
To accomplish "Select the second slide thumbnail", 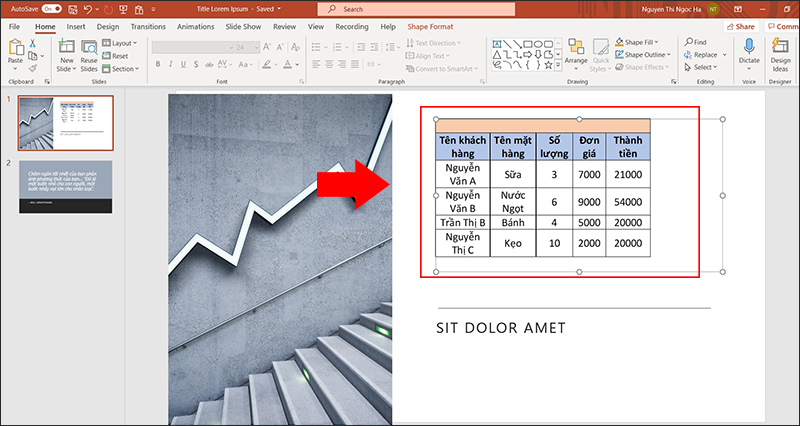I will pyautogui.click(x=64, y=185).
